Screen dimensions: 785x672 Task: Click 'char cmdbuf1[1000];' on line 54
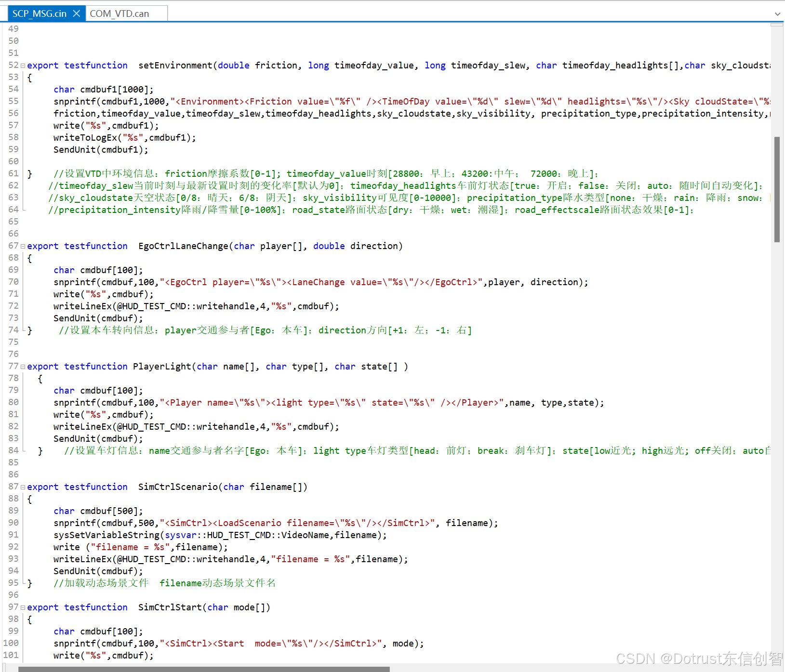pyautogui.click(x=104, y=89)
